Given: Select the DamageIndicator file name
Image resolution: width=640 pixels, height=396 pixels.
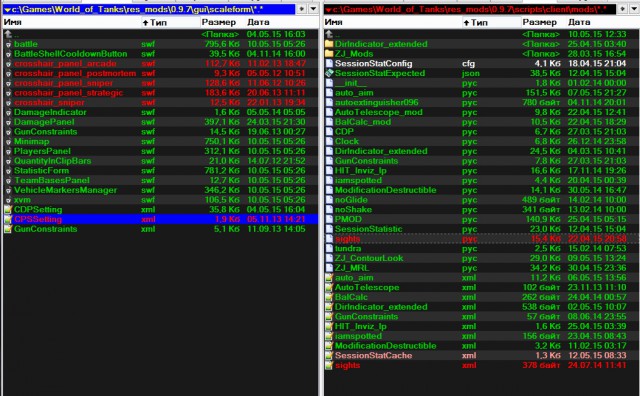Looking at the screenshot, I should point(50,112).
